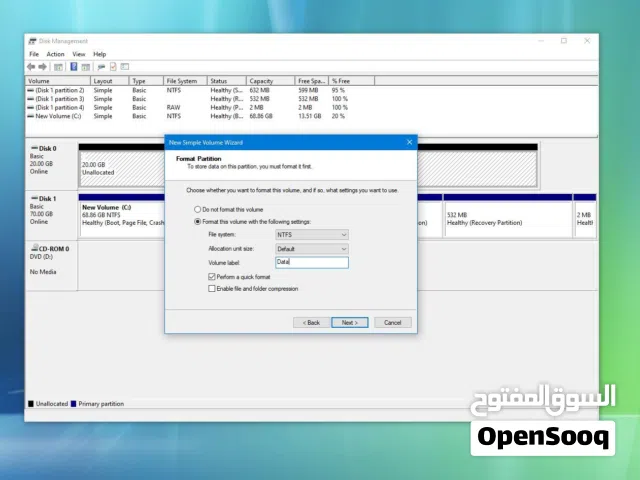Open the File system NTFS dropdown
Image resolution: width=640 pixels, height=480 pixels.
pos(312,235)
